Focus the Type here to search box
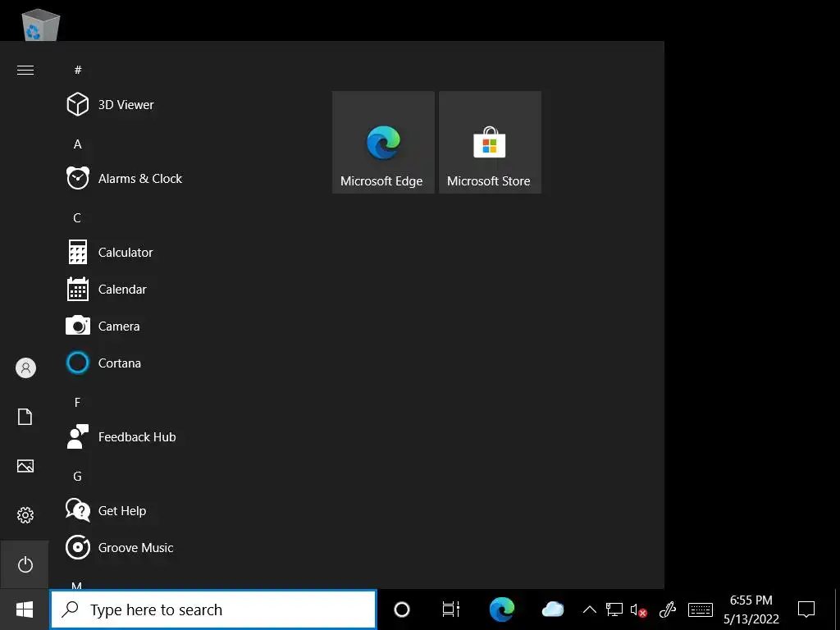 point(213,609)
